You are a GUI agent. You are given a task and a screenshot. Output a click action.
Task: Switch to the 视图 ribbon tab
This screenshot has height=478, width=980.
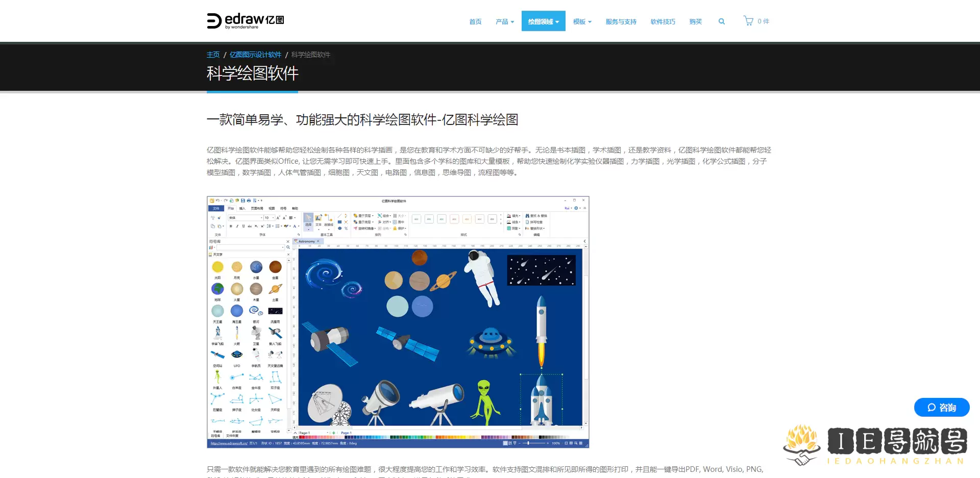(272, 208)
